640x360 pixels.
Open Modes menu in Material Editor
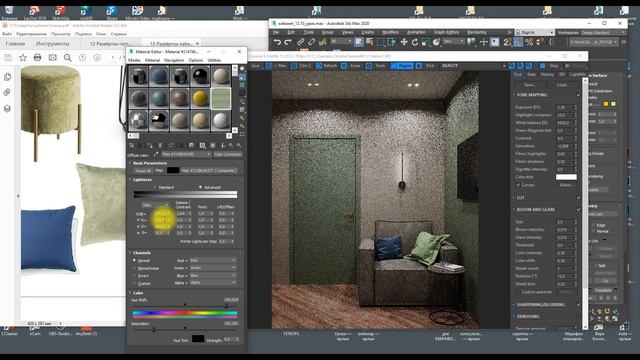pos(134,60)
